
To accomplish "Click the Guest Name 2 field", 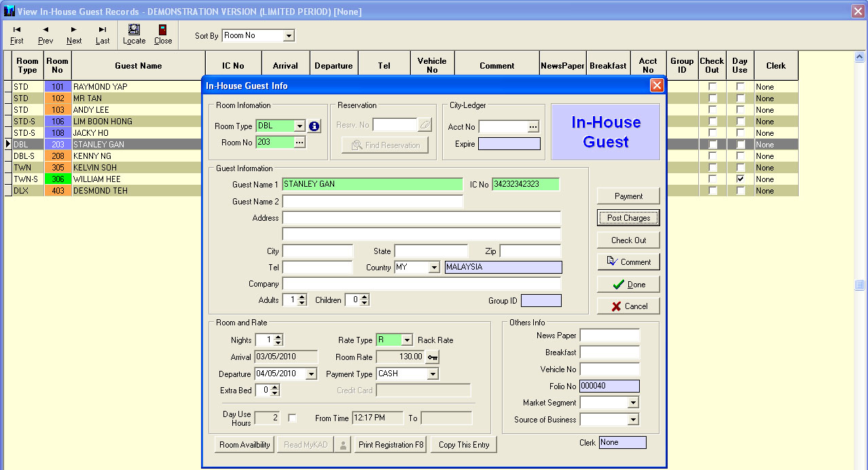I will tap(373, 202).
